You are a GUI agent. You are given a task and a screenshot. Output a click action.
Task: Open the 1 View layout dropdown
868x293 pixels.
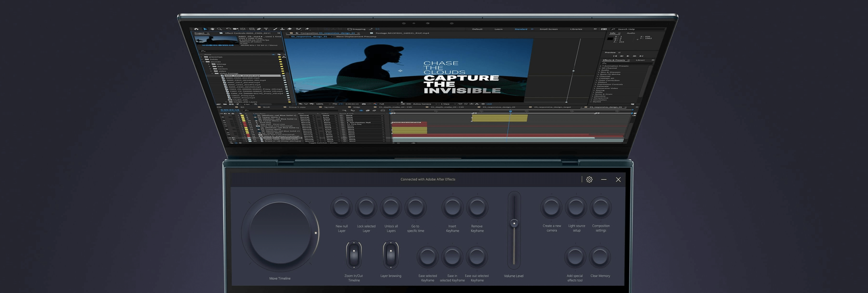448,104
